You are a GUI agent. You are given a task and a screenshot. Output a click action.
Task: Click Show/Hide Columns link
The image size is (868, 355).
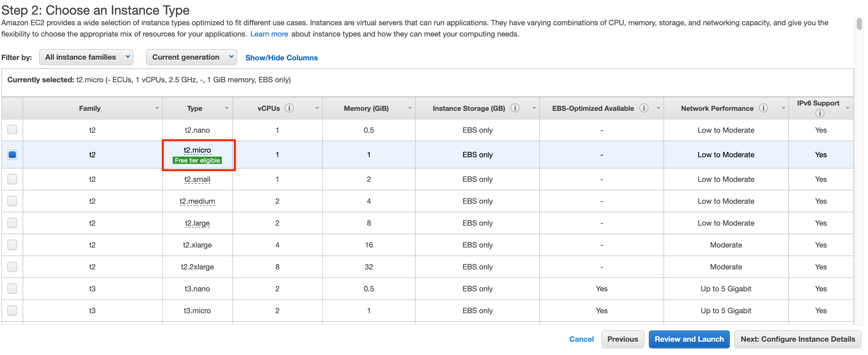click(x=281, y=58)
